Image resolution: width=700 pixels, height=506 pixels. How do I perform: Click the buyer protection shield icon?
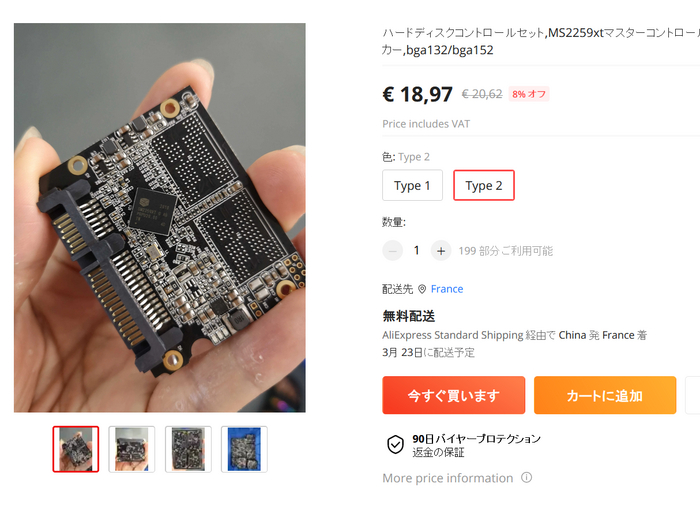pyautogui.click(x=395, y=444)
